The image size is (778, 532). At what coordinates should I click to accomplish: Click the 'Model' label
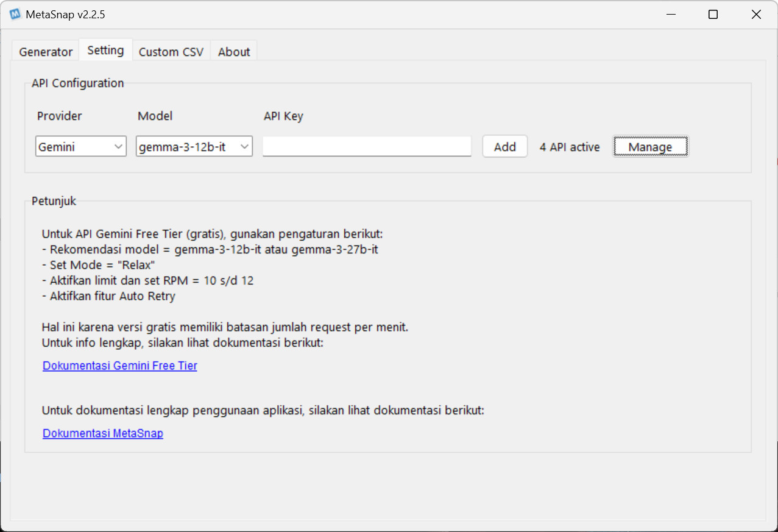155,116
